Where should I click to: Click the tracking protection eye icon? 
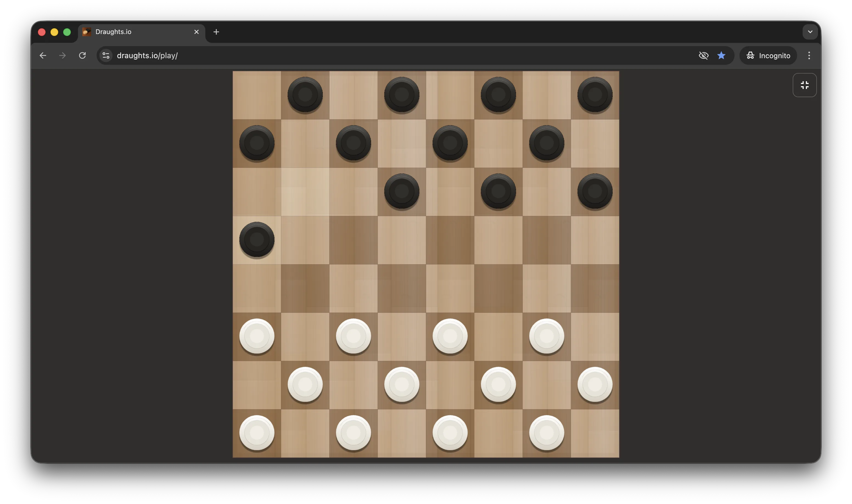click(704, 55)
